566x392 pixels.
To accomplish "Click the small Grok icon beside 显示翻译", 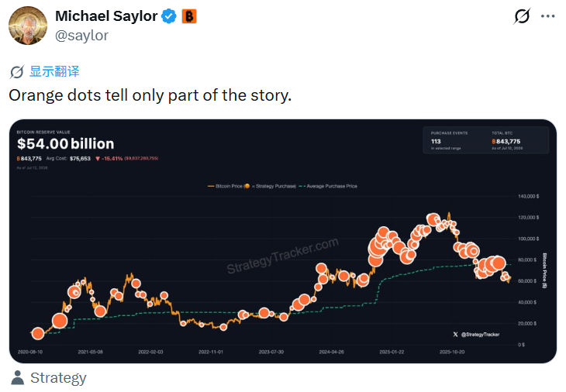I will (x=16, y=72).
